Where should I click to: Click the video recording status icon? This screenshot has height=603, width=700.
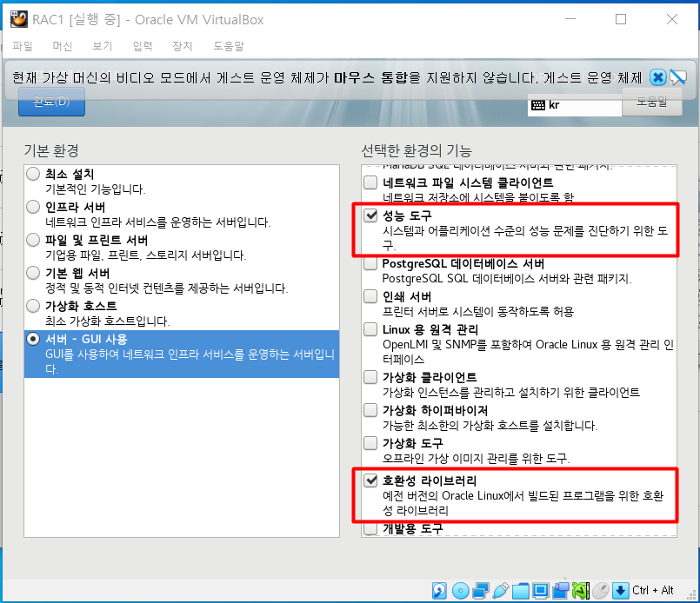click(561, 591)
